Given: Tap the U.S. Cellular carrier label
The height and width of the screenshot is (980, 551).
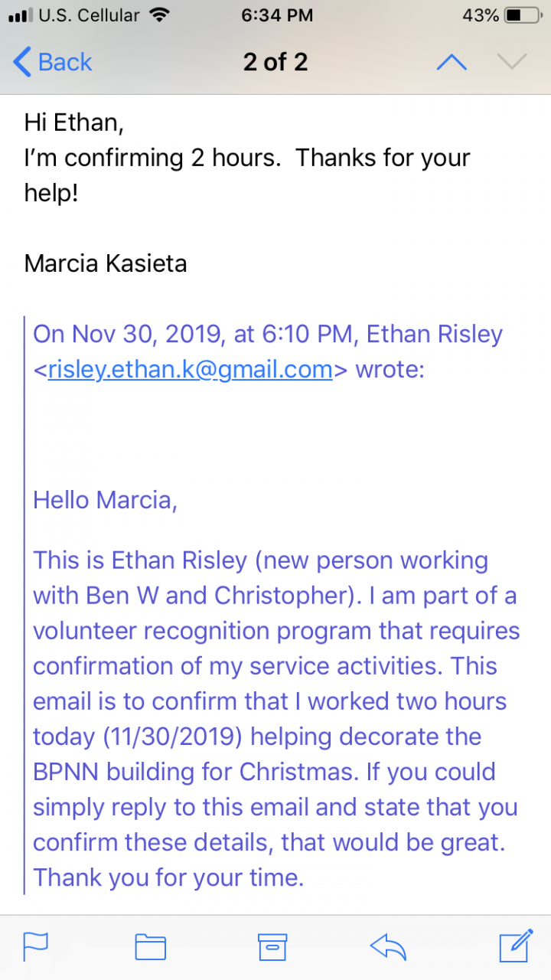Looking at the screenshot, I should click(89, 15).
